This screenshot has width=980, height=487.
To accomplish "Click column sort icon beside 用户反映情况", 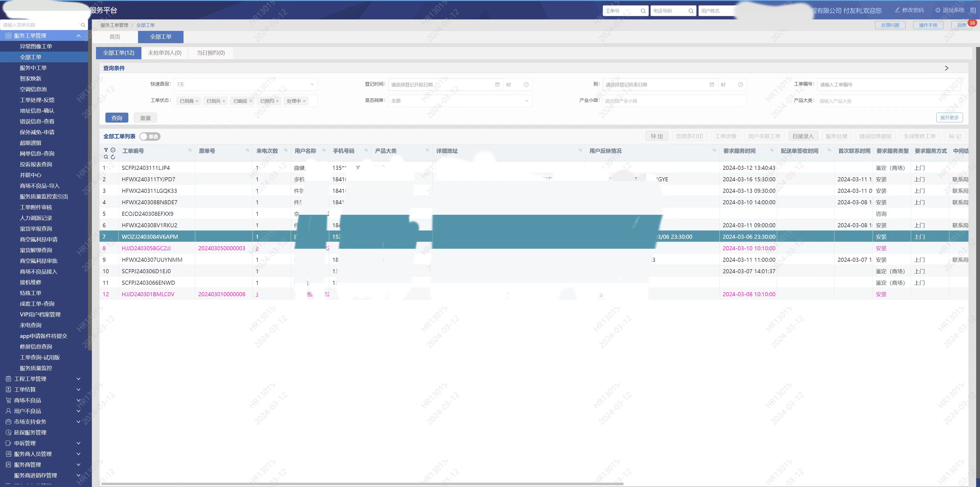I will [x=715, y=150].
